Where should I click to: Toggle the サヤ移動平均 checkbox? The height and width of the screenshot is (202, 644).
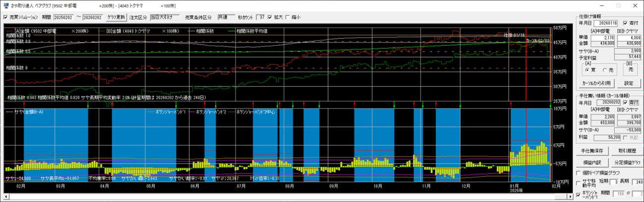click(x=579, y=183)
